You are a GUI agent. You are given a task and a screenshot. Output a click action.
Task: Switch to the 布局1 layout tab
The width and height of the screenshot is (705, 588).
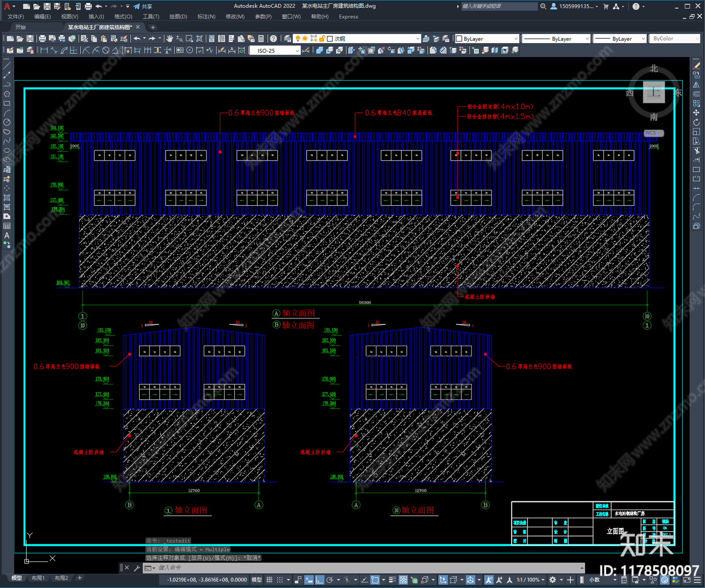pos(38,578)
